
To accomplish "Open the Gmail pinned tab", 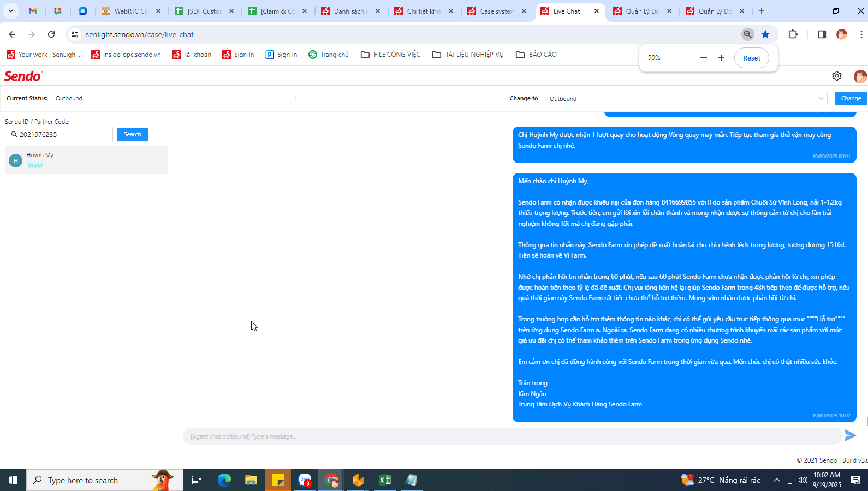I will click(33, 11).
